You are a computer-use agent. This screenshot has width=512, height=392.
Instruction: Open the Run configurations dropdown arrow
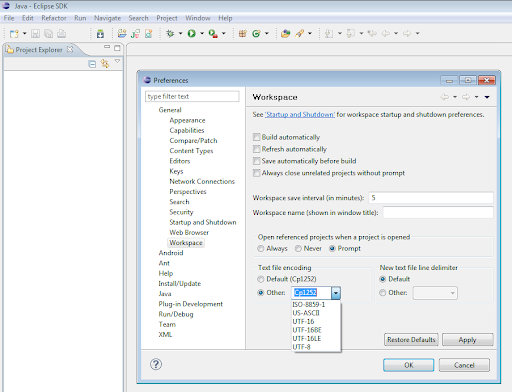[x=202, y=34]
